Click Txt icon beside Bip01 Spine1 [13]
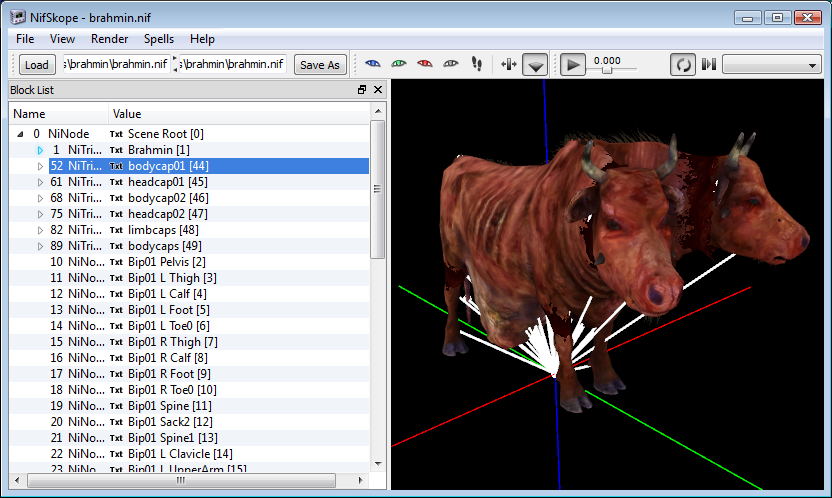The image size is (832, 498). (x=116, y=438)
